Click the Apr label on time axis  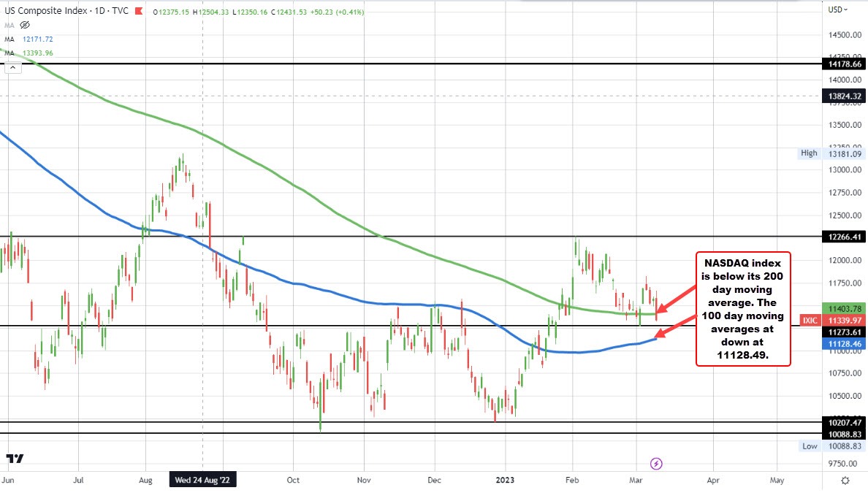[713, 480]
